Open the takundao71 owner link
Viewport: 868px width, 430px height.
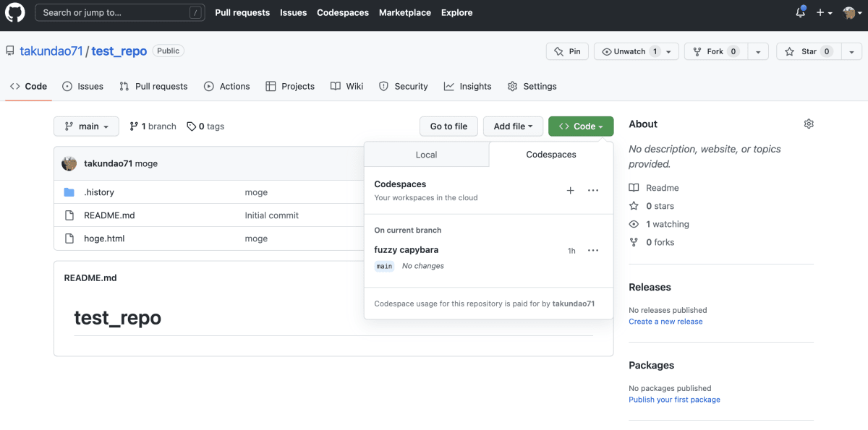[51, 51]
